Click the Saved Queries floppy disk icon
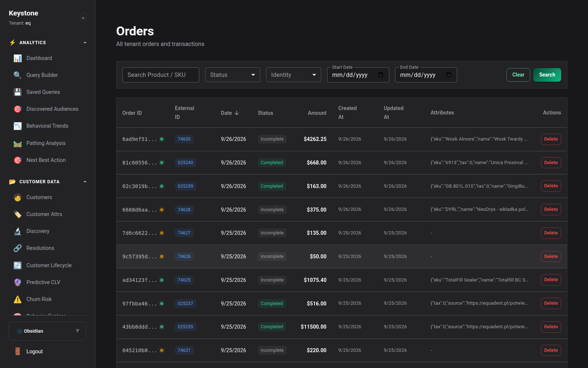The image size is (588, 368). pyautogui.click(x=18, y=92)
